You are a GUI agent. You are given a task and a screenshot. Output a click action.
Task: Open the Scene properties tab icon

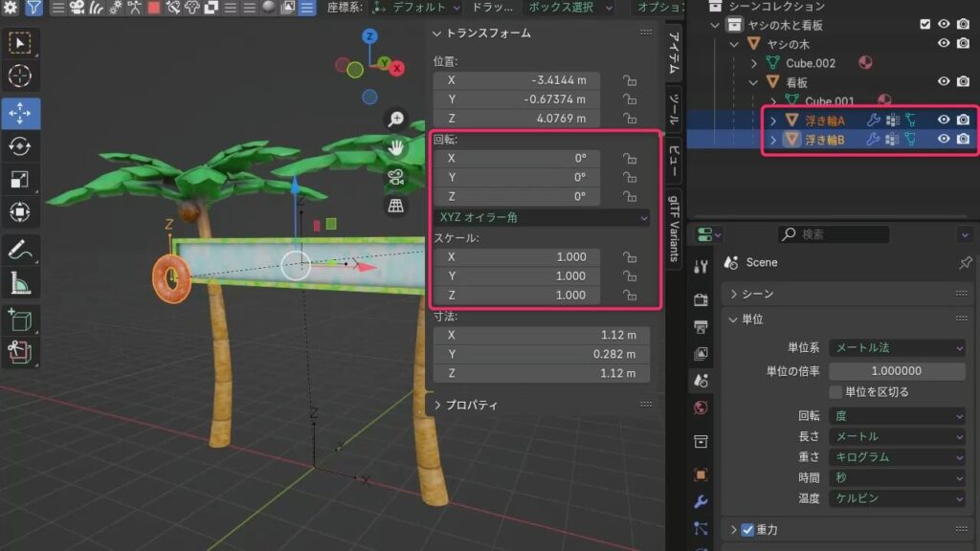(701, 381)
